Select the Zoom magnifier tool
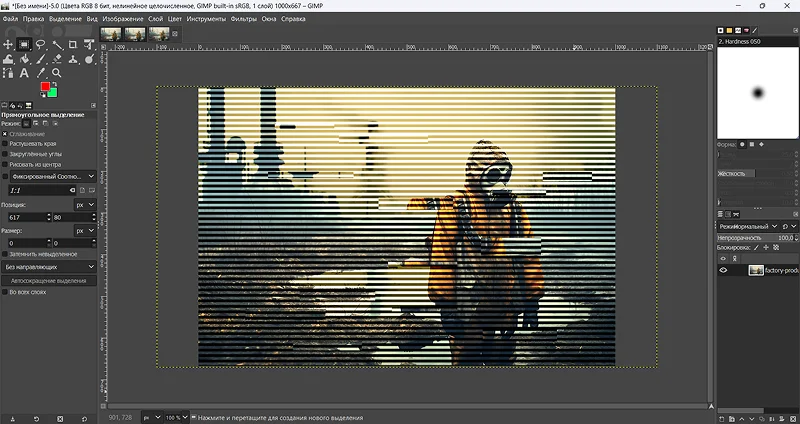This screenshot has height=424, width=800. pos(57,73)
